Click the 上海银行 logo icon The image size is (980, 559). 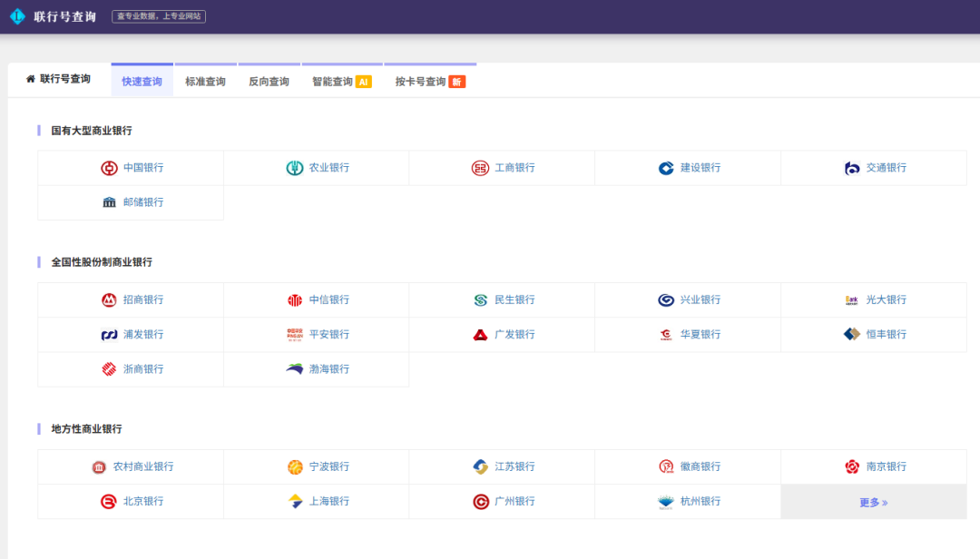coord(295,502)
